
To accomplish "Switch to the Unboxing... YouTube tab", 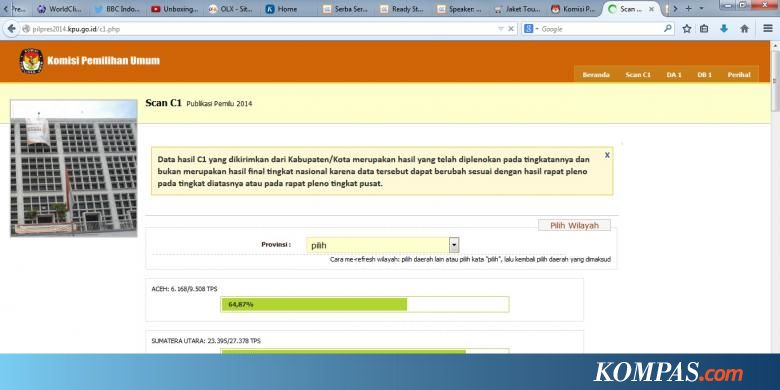I will pyautogui.click(x=175, y=9).
